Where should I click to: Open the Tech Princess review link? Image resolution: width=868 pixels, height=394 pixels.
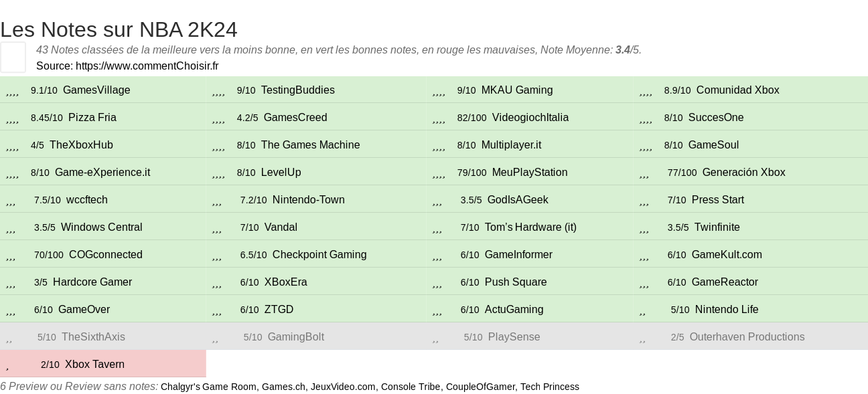(550, 387)
